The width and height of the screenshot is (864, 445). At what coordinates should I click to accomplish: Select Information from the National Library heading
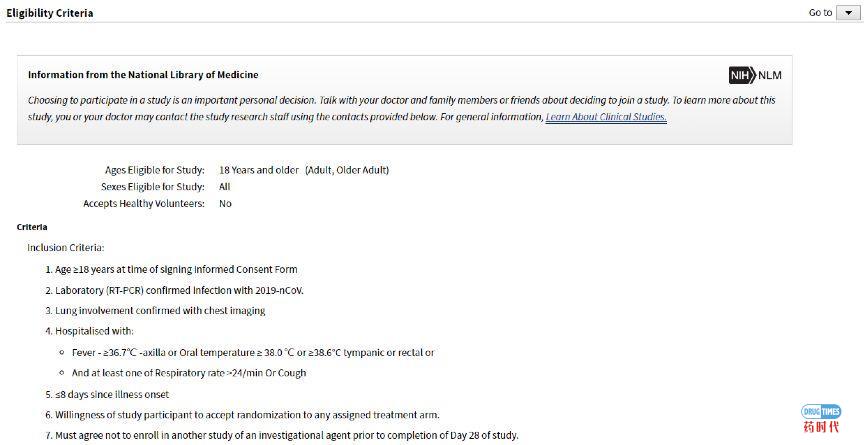click(x=143, y=75)
